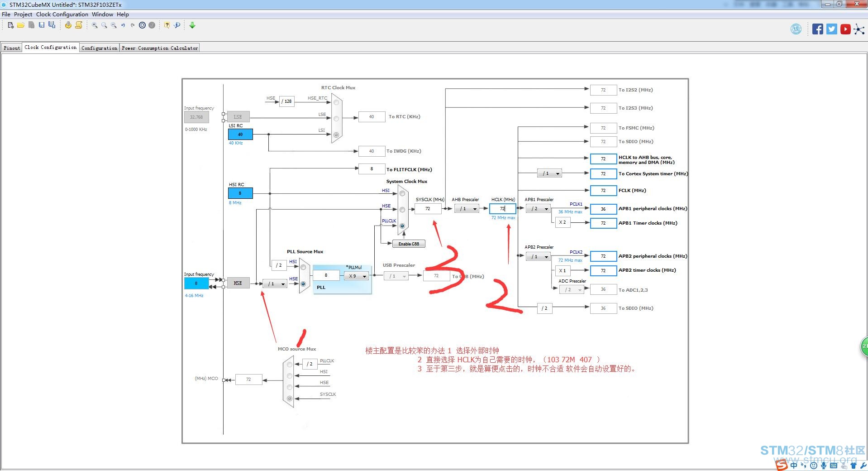868x471 pixels.
Task: Open the Facebook icon link
Action: [x=818, y=29]
